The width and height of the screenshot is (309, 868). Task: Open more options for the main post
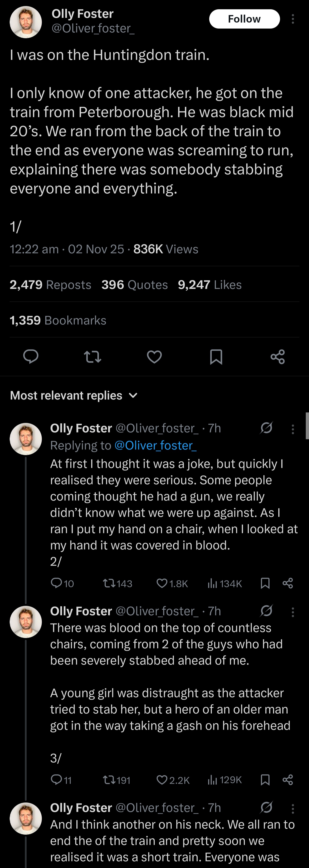(293, 19)
